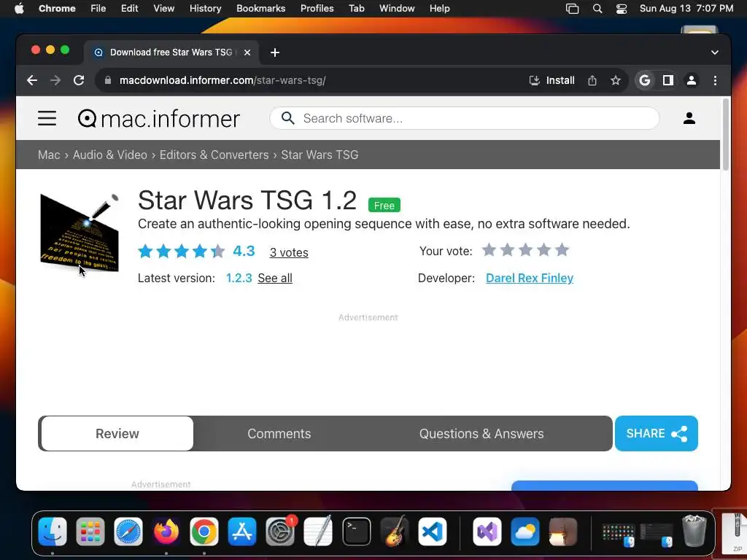Share this page using the Chrome share icon
Viewport: 747px width, 560px height.
pos(592,80)
